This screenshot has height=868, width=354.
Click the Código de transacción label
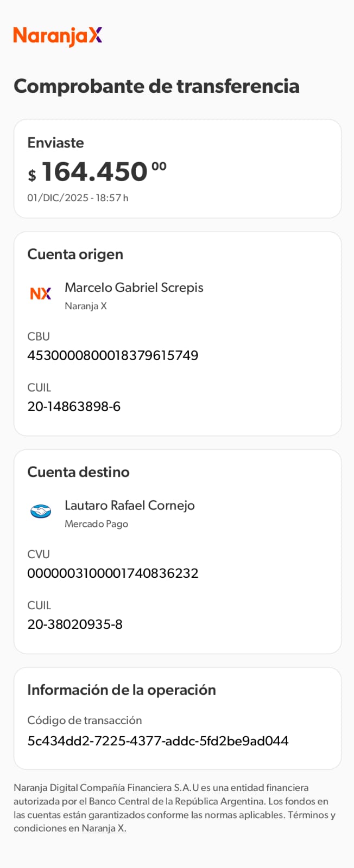pos(85,720)
